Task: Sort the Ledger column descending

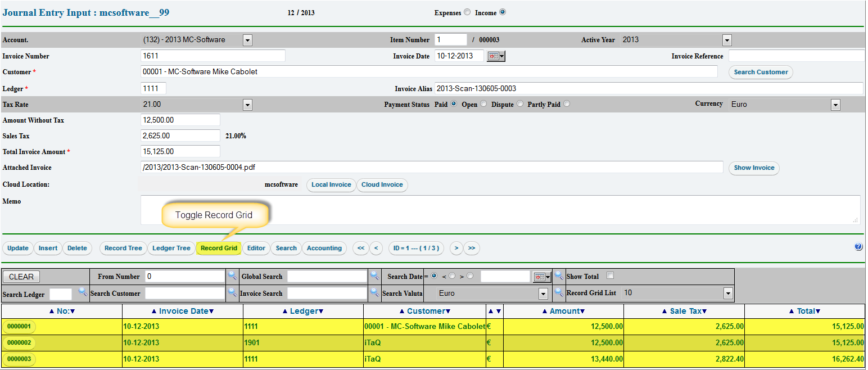Action: pyautogui.click(x=320, y=312)
